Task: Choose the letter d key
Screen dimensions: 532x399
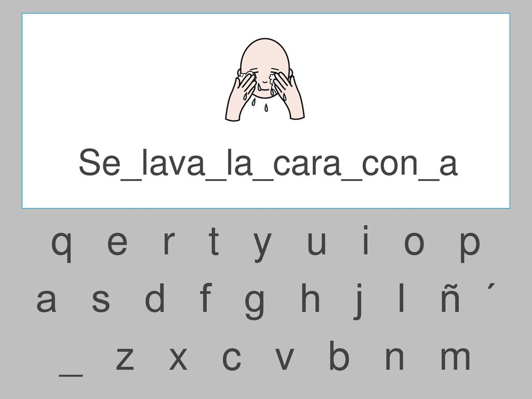Action: [155, 298]
